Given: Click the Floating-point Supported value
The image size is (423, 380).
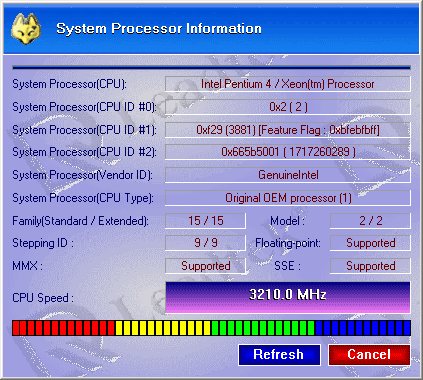Looking at the screenshot, I should point(370,243).
